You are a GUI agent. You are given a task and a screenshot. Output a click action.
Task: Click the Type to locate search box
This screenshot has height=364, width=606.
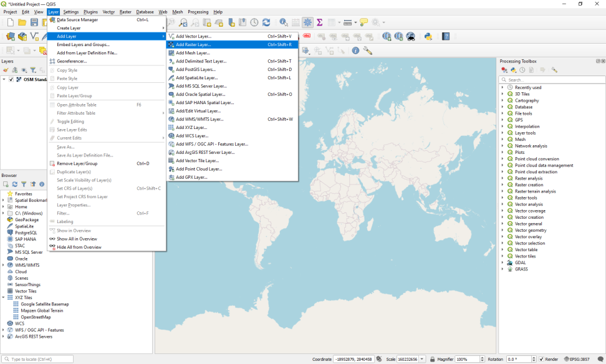[37, 359]
